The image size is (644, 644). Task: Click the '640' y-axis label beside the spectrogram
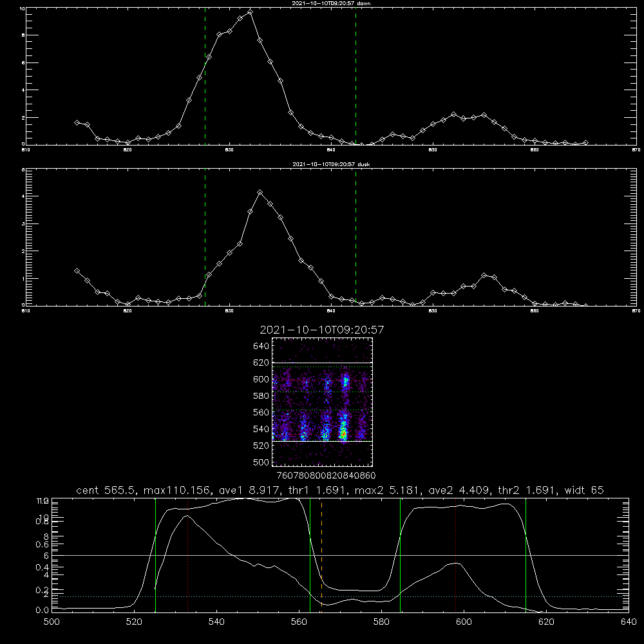[x=261, y=346]
